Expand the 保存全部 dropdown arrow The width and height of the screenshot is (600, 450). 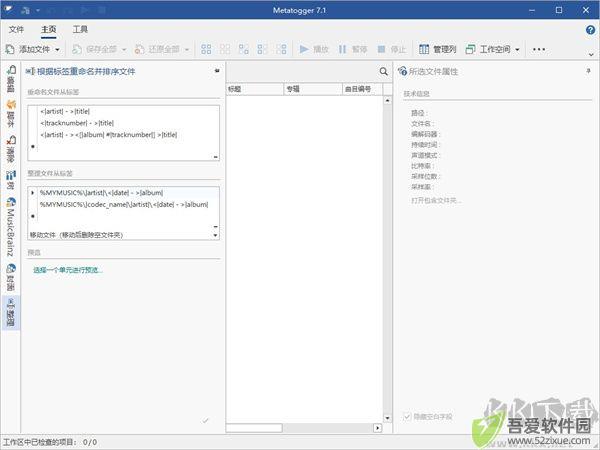point(124,50)
